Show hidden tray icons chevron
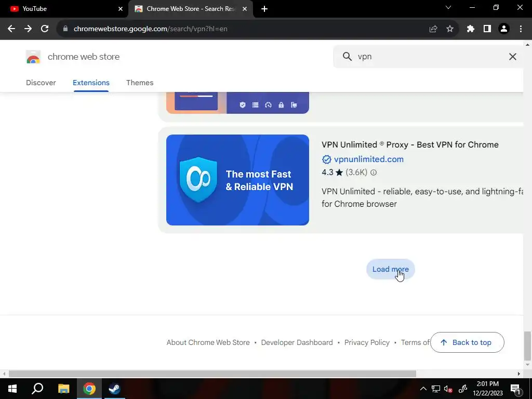 tap(423, 389)
